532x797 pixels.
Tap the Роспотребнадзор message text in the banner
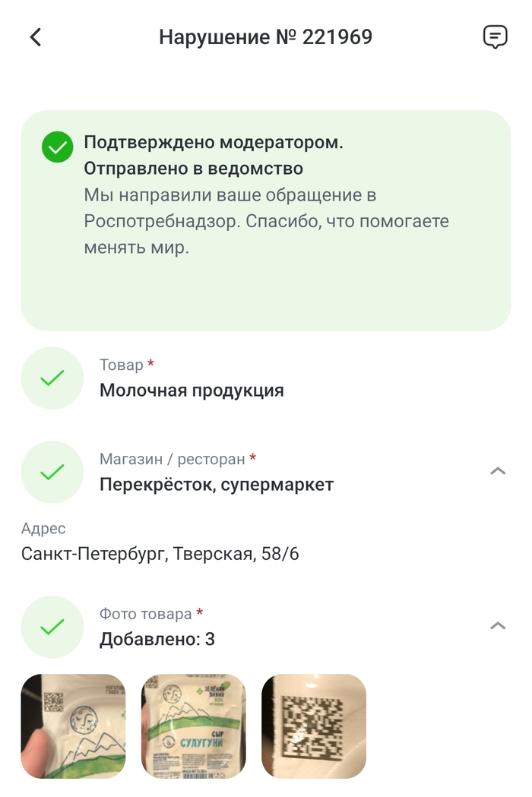click(x=266, y=222)
